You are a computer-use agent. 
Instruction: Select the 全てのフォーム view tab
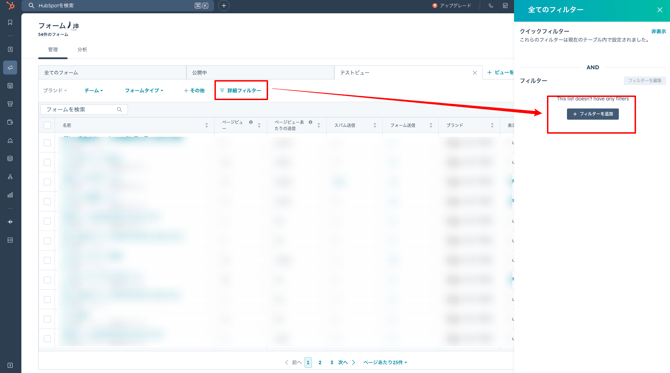coord(112,73)
